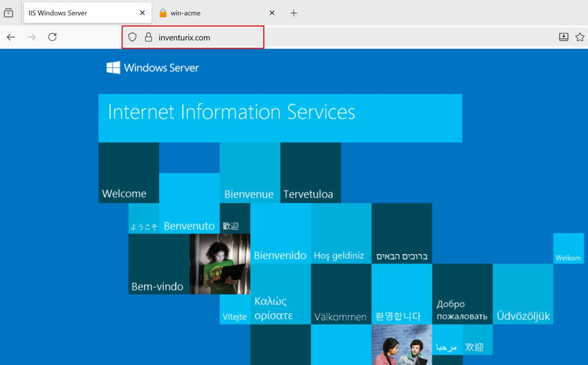Click the padlock site security icon

click(x=149, y=37)
